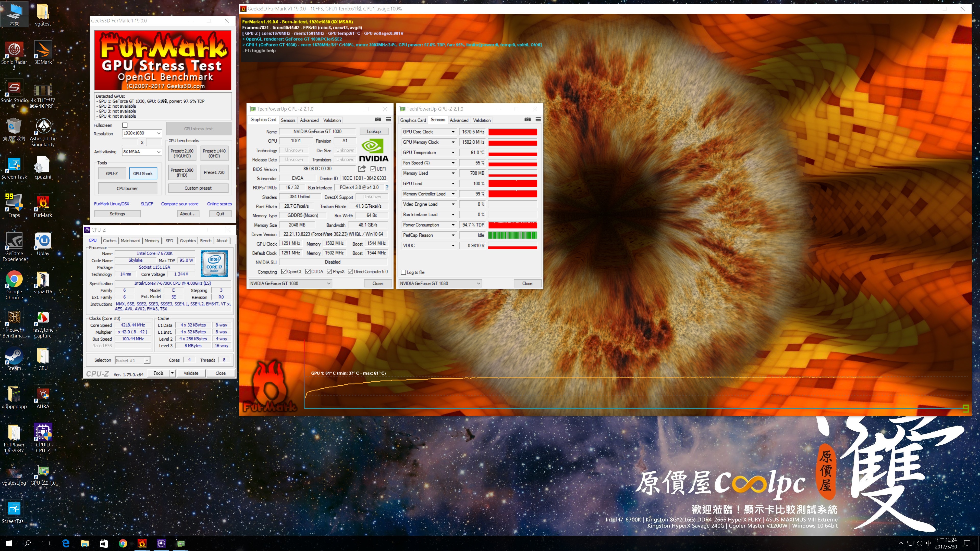Viewport: 980px width, 551px height.
Task: Open the Recycle Bin desktop icon
Action: click(x=14, y=129)
